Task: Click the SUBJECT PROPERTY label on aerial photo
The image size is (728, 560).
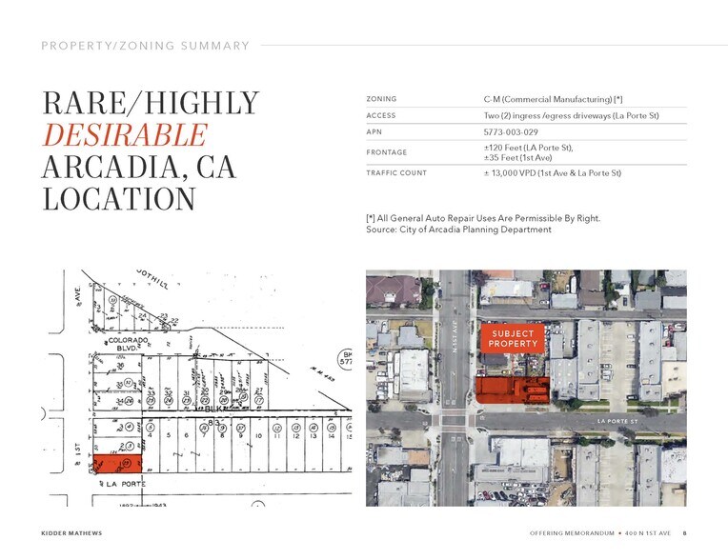Action: coord(513,339)
